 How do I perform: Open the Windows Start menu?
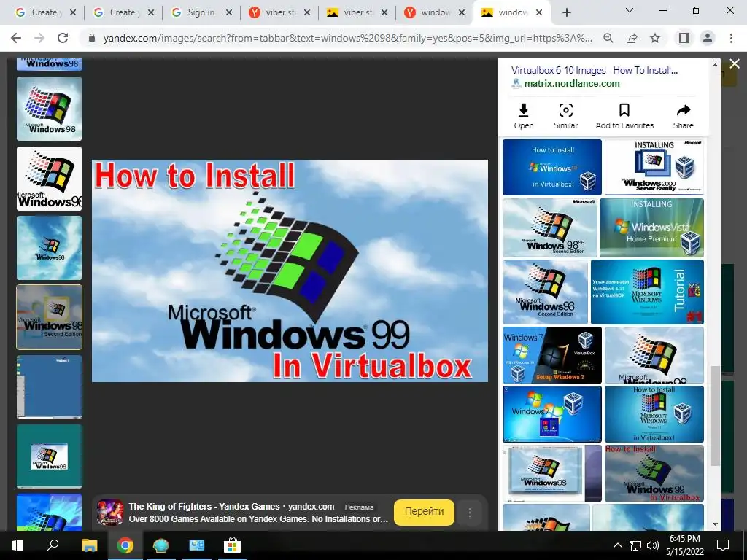pos(18,545)
